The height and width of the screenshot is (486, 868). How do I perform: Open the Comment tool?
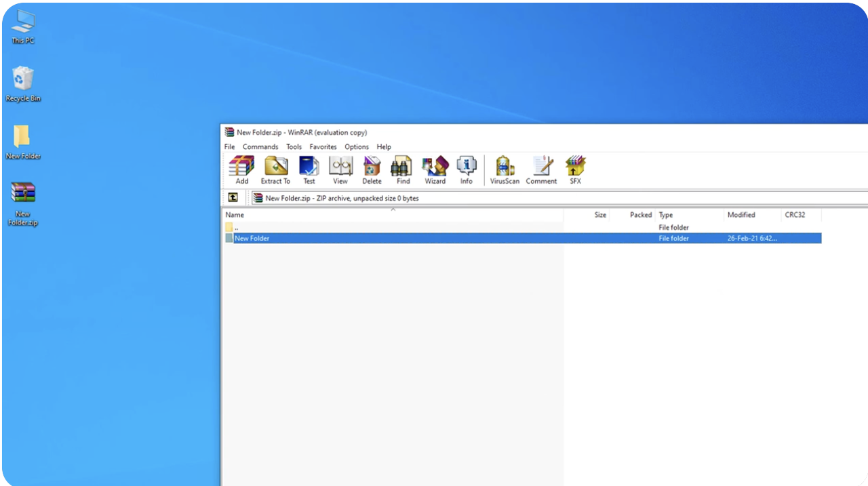coord(541,169)
